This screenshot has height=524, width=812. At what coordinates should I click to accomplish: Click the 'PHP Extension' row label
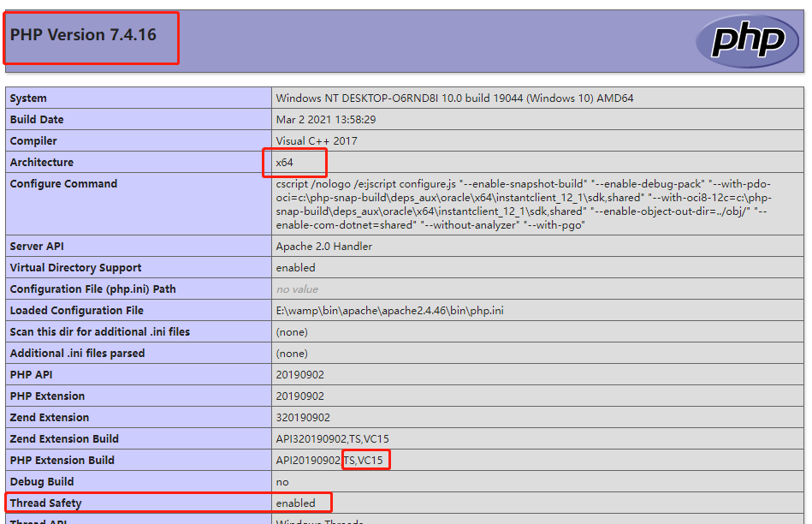tap(47, 396)
